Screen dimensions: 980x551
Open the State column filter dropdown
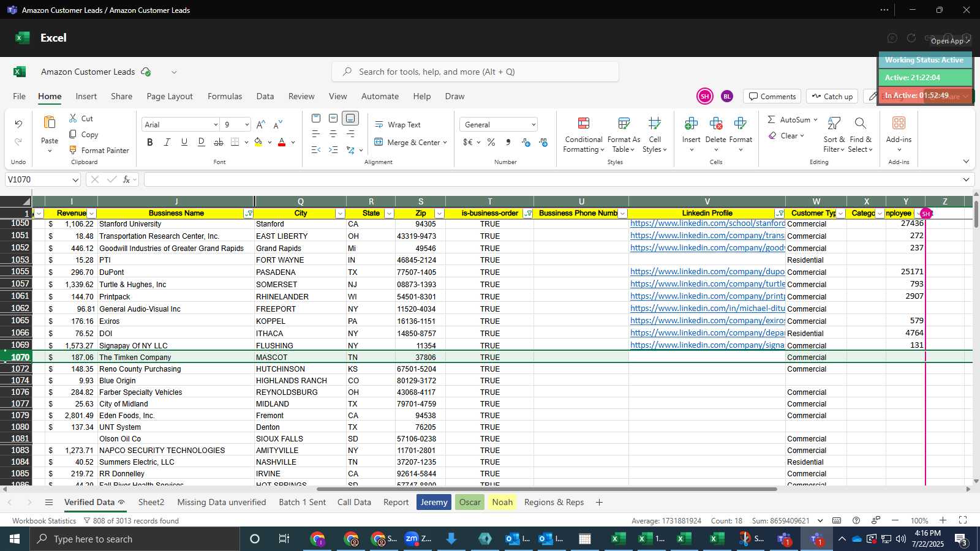click(389, 214)
